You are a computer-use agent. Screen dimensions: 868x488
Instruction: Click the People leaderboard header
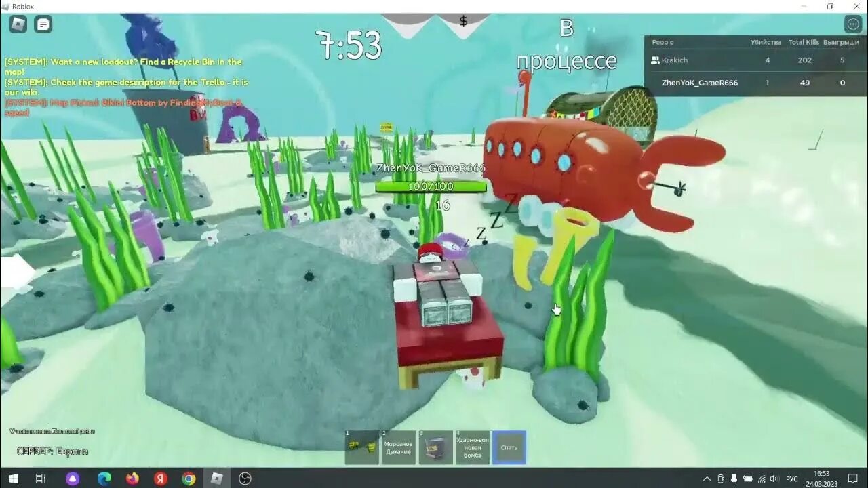pos(663,42)
